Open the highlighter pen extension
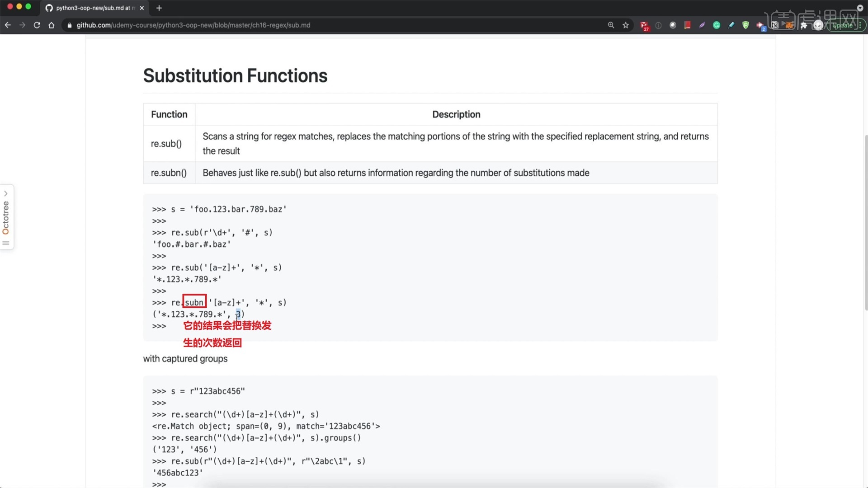Viewport: 868px width, 488px height. click(x=731, y=25)
